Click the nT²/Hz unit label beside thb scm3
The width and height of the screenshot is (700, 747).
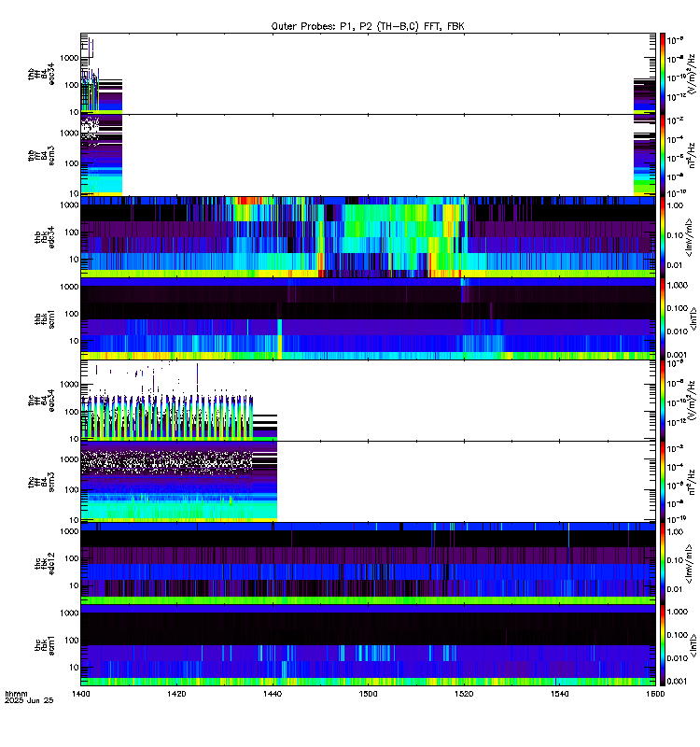click(x=693, y=155)
